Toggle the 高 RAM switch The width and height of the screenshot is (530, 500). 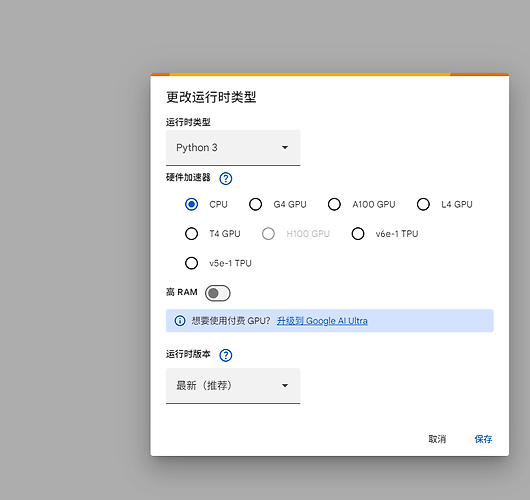[x=218, y=293]
